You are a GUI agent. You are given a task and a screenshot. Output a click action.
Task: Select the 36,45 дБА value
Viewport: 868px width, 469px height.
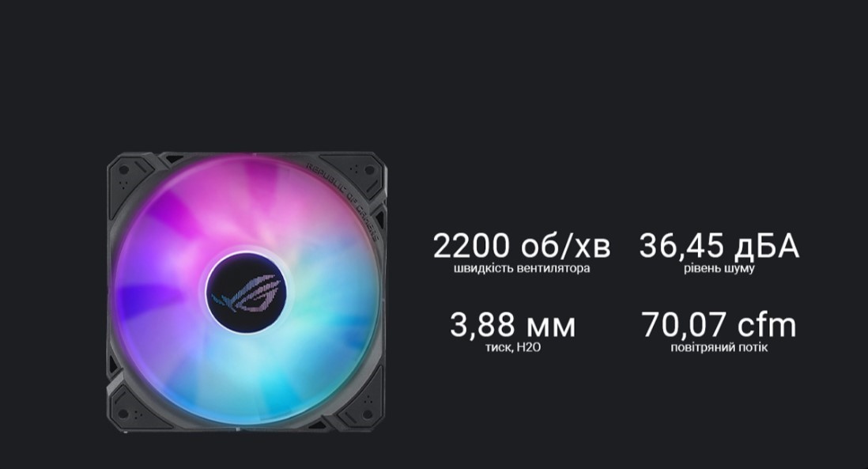click(x=719, y=245)
